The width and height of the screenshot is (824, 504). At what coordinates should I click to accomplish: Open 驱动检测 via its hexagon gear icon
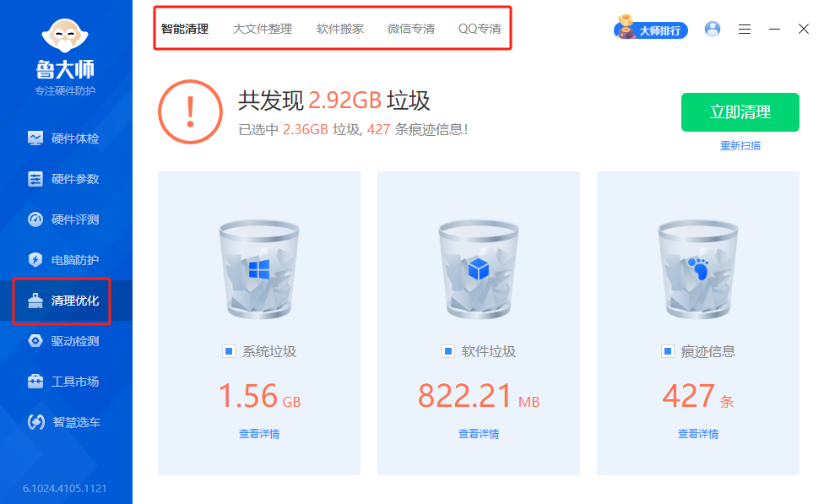[x=35, y=341]
